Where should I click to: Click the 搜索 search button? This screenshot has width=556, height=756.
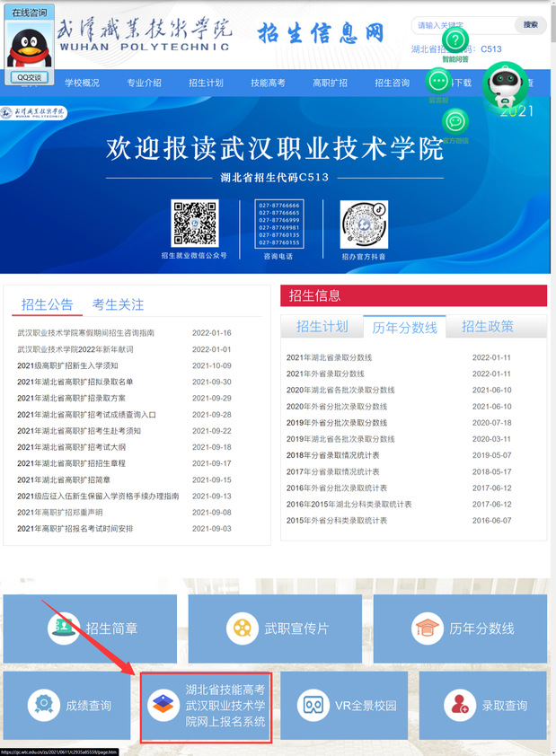(531, 25)
